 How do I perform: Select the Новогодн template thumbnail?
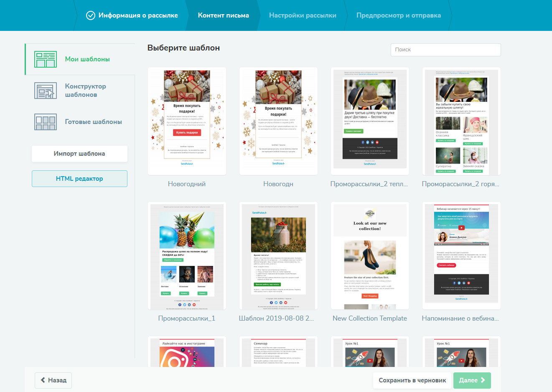pyautogui.click(x=278, y=121)
